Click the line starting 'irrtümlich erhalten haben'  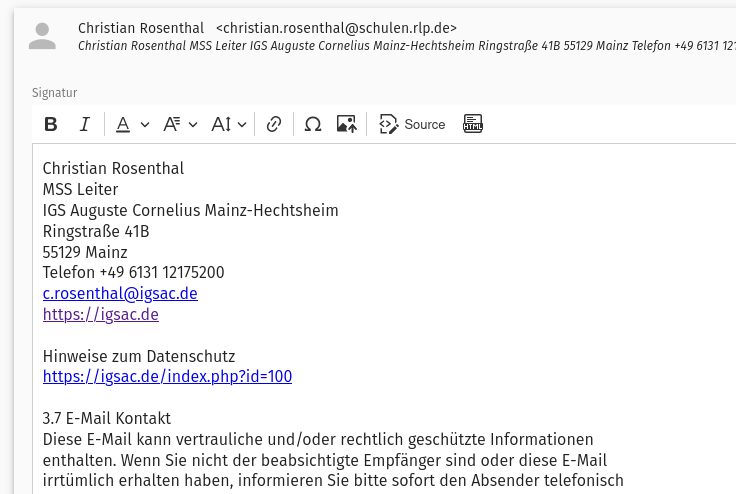coord(333,481)
